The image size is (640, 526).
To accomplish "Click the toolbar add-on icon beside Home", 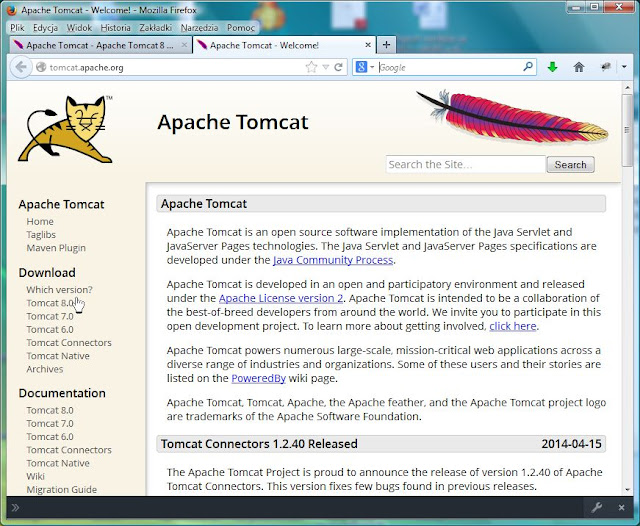I will 605,67.
